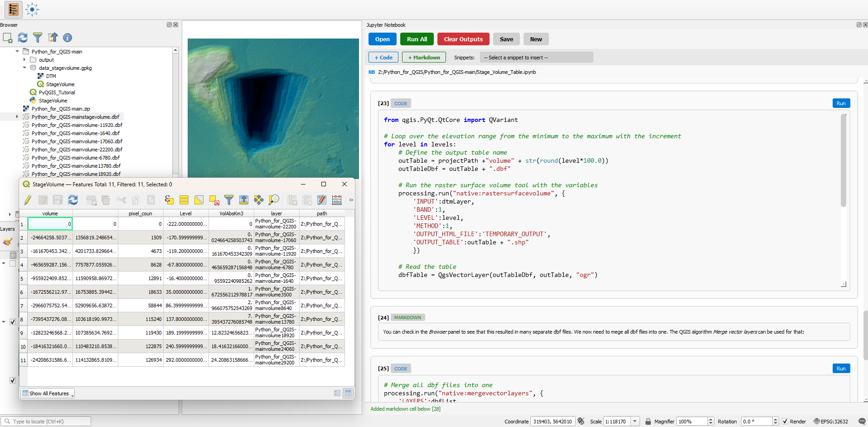This screenshot has height=427, width=868.
Task: Open Show All Features filter menu
Action: point(48,393)
